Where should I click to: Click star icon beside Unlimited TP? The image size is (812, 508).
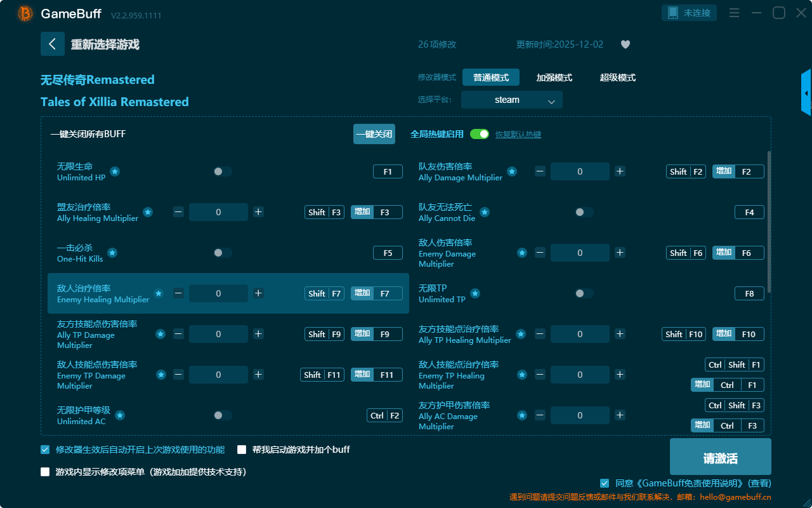[475, 293]
